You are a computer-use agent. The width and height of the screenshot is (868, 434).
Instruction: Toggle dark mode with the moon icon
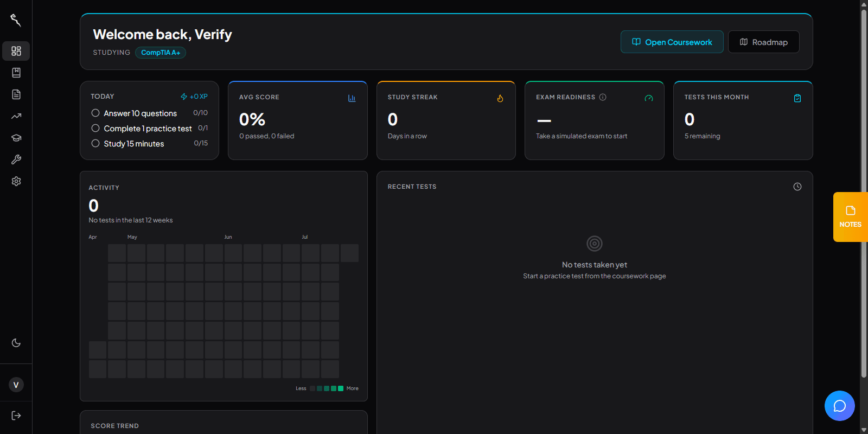click(x=16, y=343)
